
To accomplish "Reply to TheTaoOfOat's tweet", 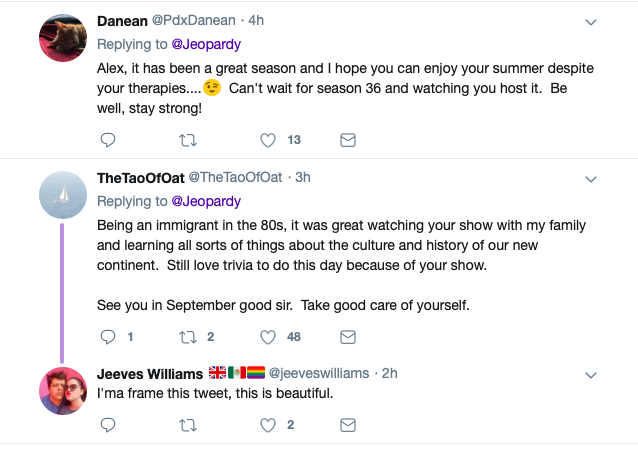I will [108, 337].
